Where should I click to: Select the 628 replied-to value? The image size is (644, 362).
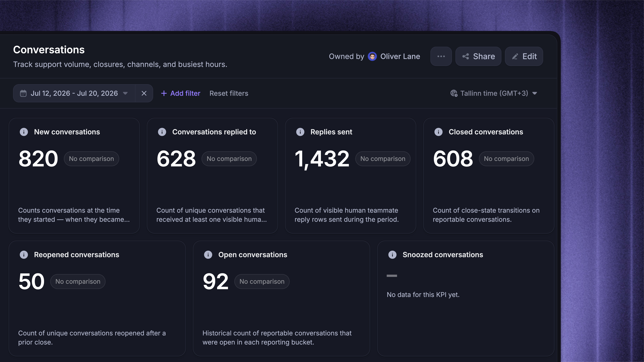176,159
